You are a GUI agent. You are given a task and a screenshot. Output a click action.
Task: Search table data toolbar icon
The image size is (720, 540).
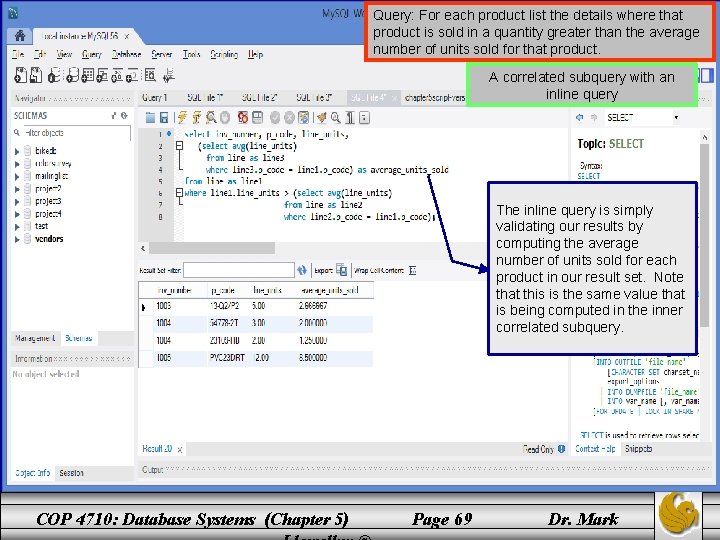(x=150, y=75)
